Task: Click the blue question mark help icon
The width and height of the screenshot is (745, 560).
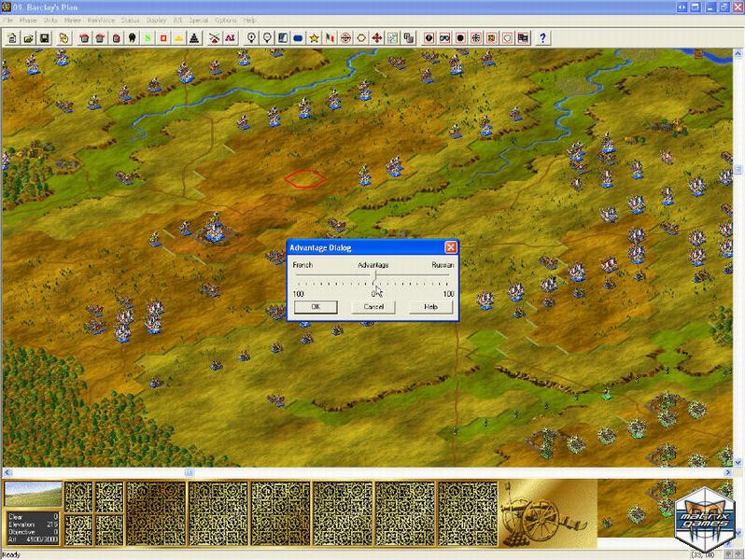Action: pyautogui.click(x=543, y=38)
